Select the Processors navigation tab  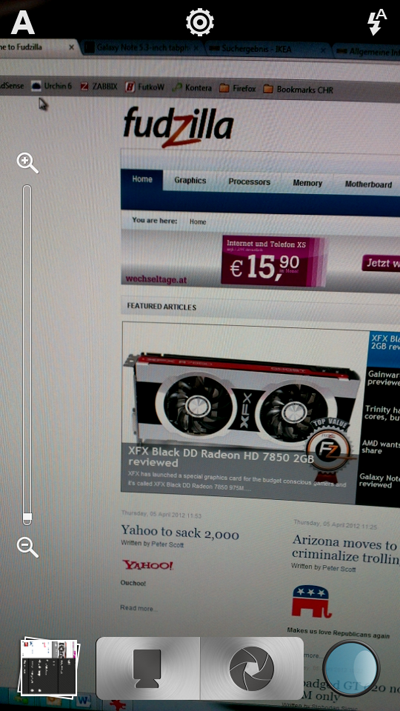249,182
